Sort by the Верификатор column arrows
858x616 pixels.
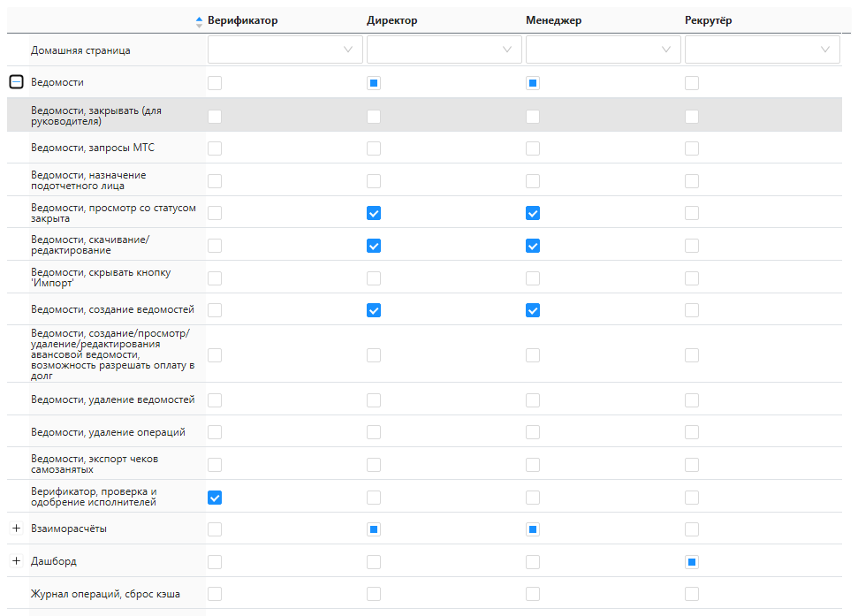[199, 22]
